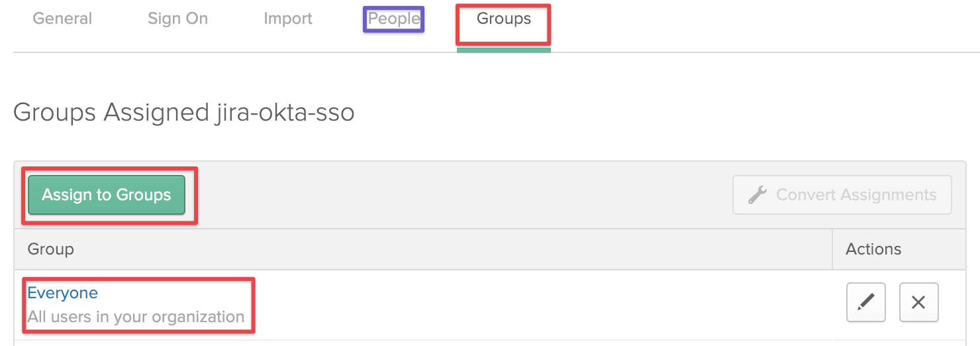Select the Groups tab
The height and width of the screenshot is (346, 980).
coord(504,19)
